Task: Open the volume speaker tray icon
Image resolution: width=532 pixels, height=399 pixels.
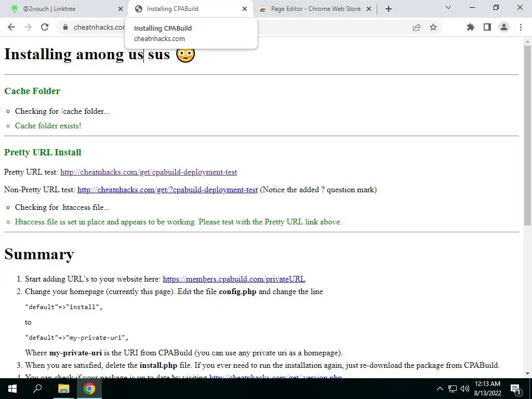Action: click(465, 389)
